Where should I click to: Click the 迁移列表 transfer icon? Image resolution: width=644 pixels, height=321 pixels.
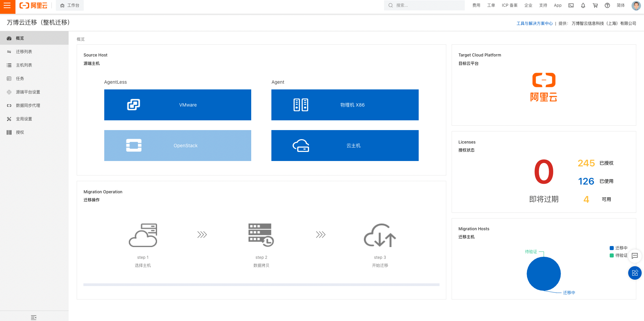point(9,52)
